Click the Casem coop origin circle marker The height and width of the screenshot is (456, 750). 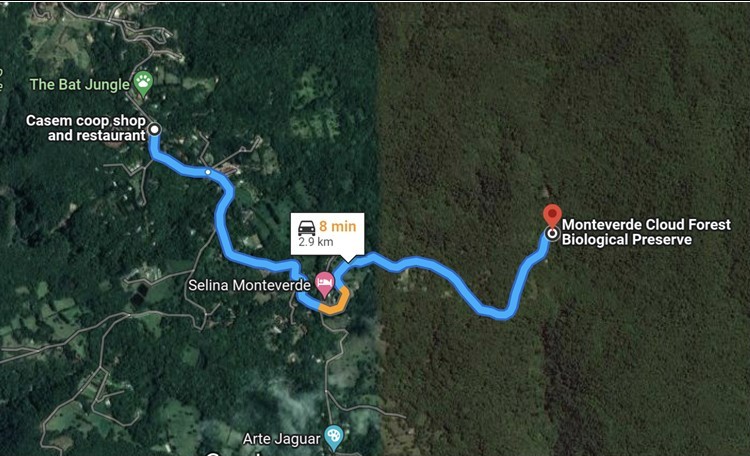tap(154, 129)
